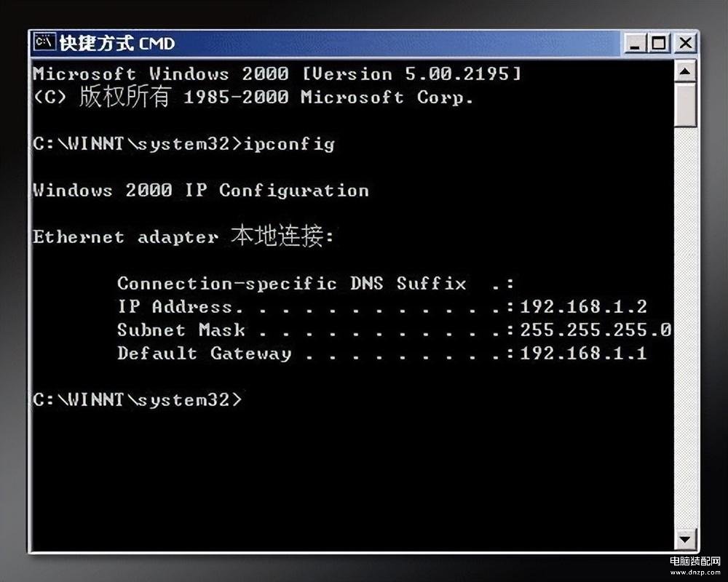Click the Ethernet adapter 本地连接 line

[183, 236]
